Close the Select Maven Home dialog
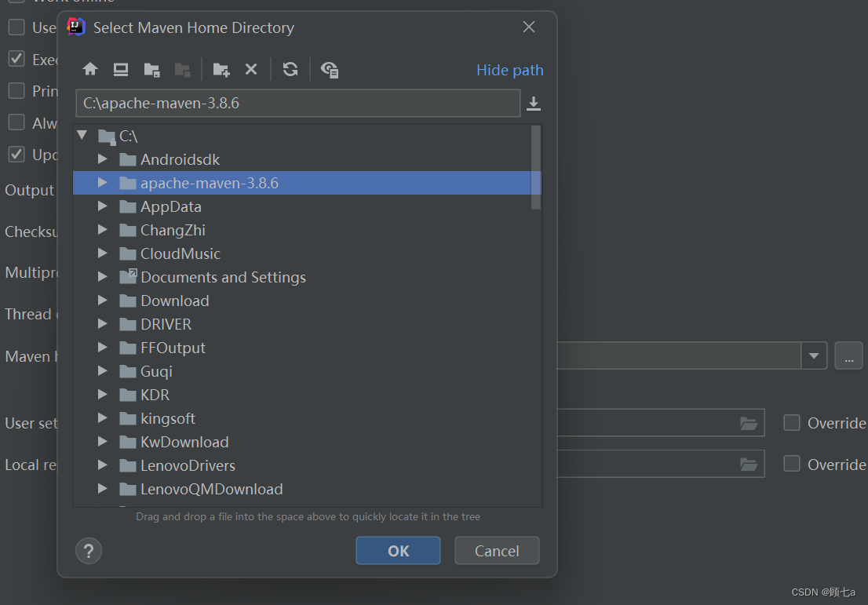Screen dimensions: 868x605 pyautogui.click(x=529, y=27)
